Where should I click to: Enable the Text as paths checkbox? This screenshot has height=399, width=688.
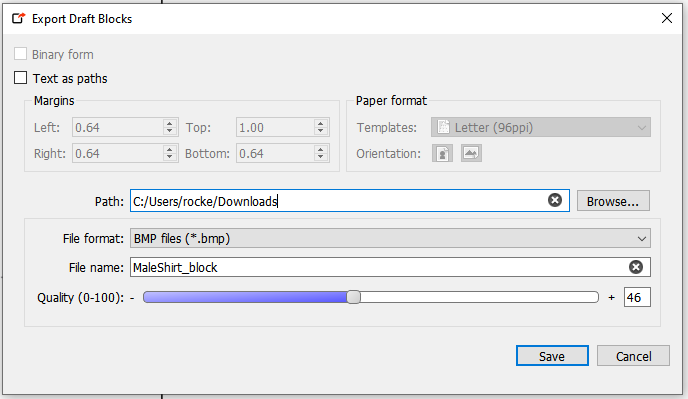[20, 78]
